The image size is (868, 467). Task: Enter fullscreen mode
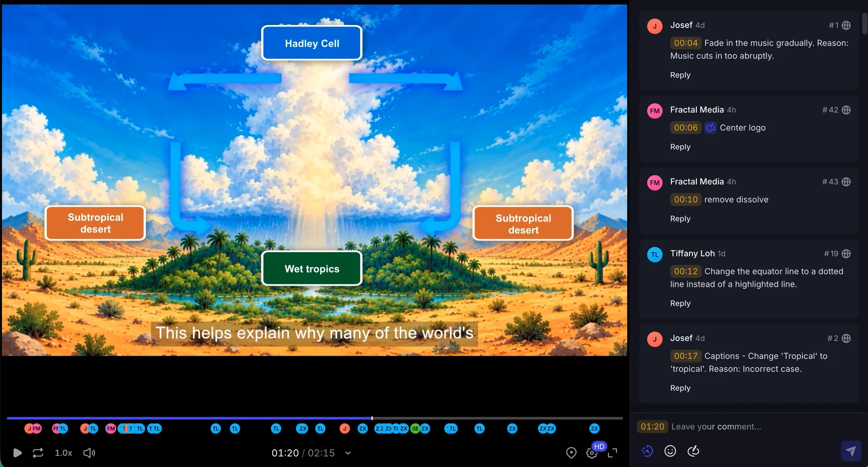612,453
